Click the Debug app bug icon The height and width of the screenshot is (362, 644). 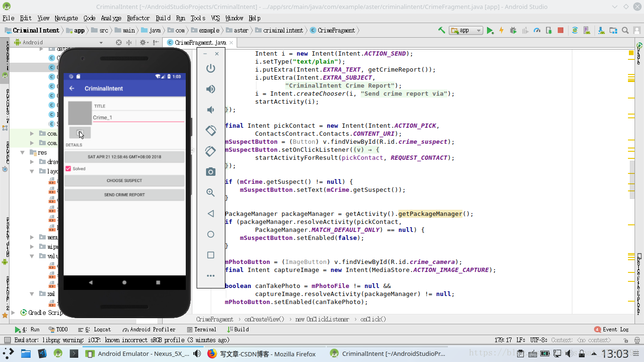513,30
